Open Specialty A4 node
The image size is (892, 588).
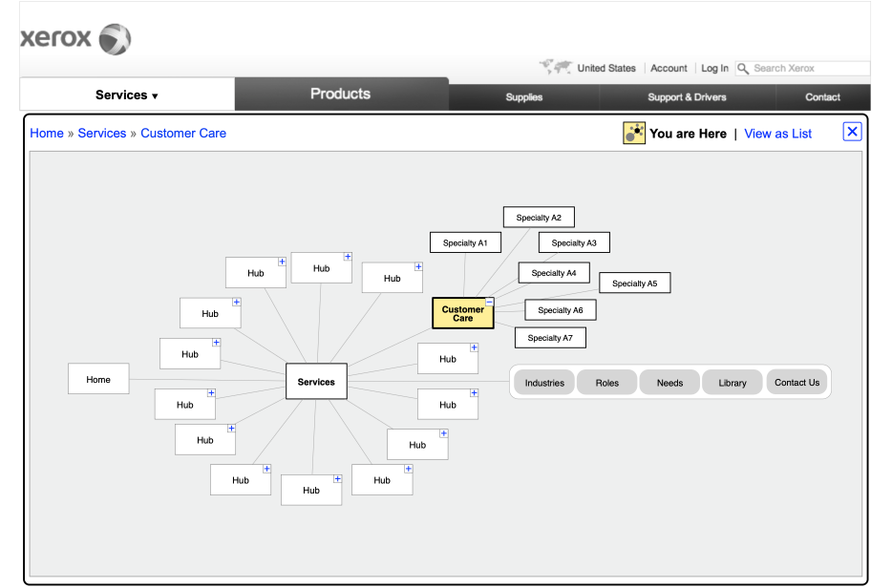(x=554, y=273)
